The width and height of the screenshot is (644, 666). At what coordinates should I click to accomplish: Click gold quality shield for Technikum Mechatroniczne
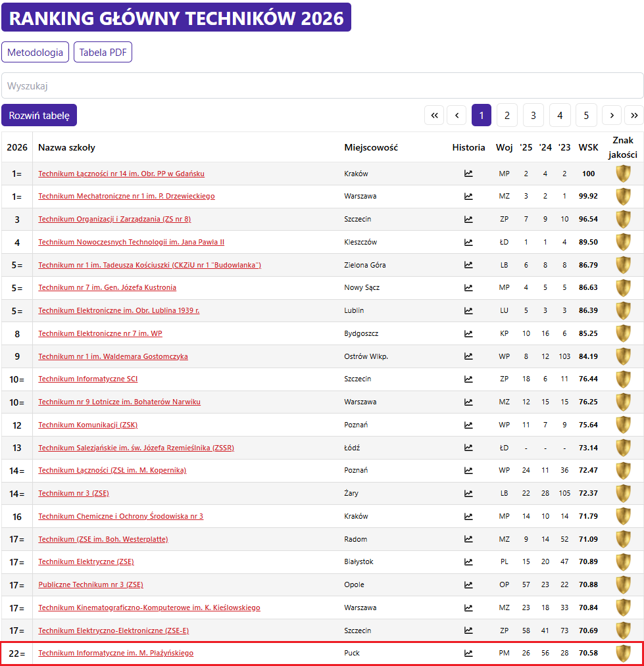click(623, 197)
